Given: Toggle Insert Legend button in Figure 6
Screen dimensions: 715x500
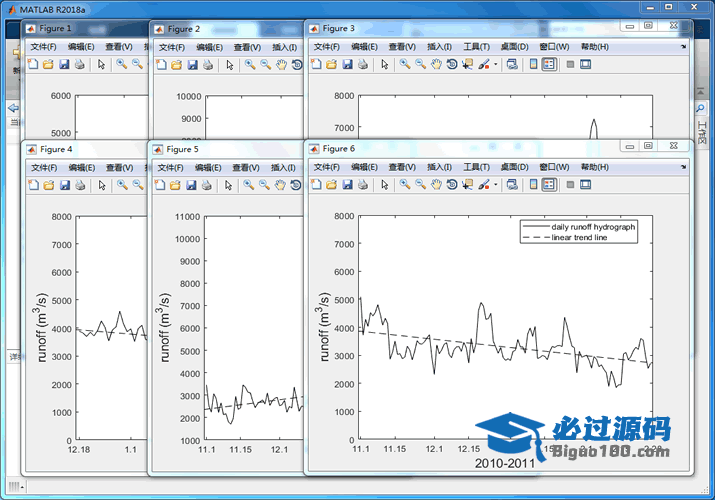Looking at the screenshot, I should pos(549,185).
